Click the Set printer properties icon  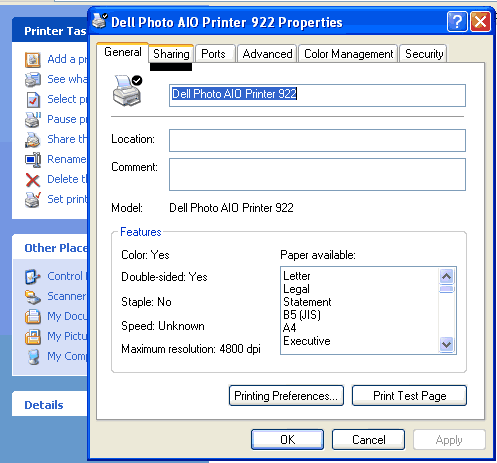33,200
